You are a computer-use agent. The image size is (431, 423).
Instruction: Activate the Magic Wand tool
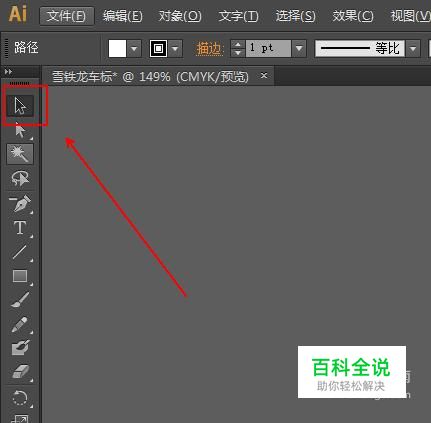[x=20, y=154]
